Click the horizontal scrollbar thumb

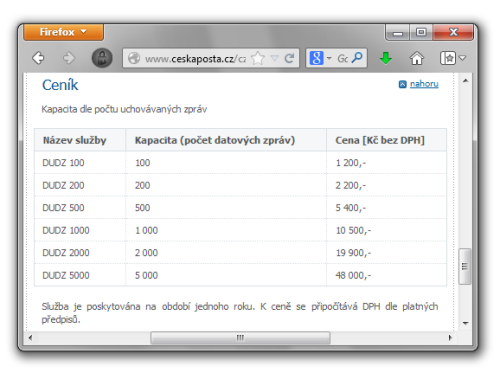pyautogui.click(x=240, y=338)
